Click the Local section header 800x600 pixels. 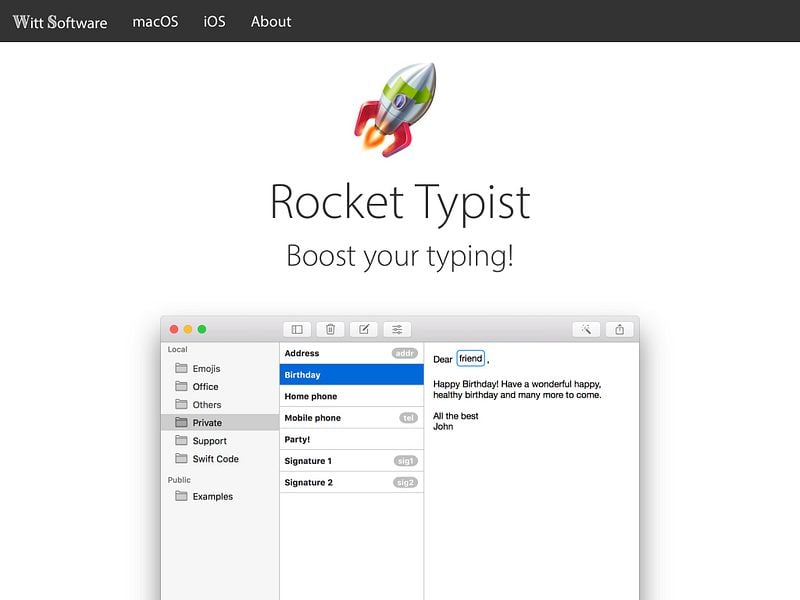pos(178,349)
